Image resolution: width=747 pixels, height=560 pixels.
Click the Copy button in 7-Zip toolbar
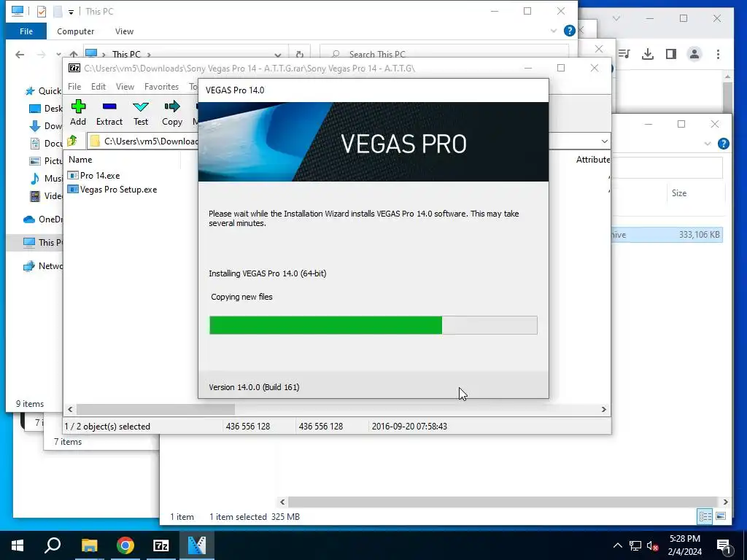(172, 113)
